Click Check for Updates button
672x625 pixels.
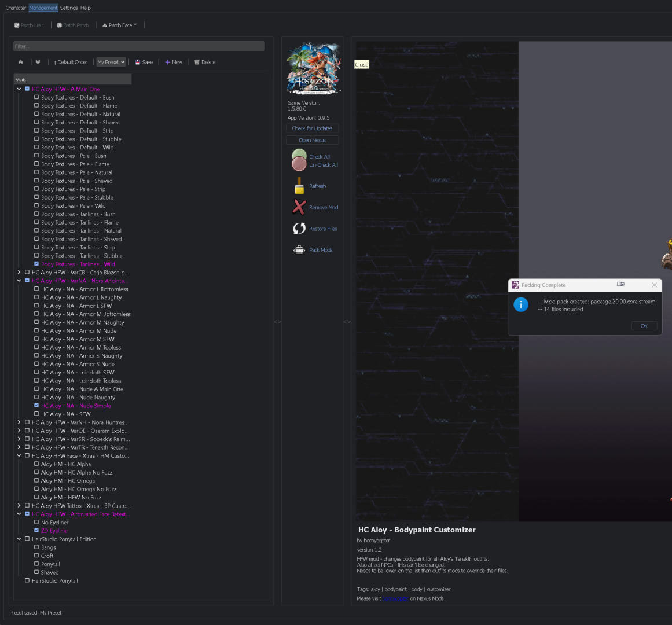[313, 128]
